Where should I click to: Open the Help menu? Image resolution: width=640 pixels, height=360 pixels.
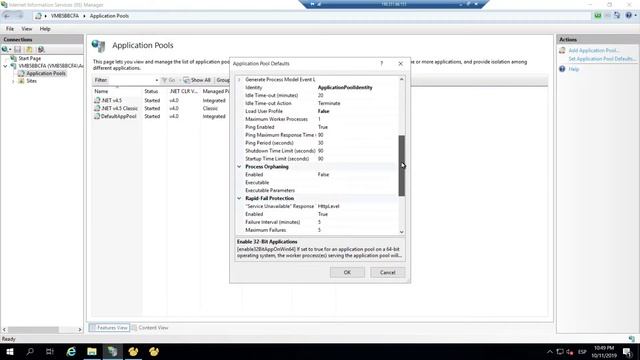coord(45,29)
